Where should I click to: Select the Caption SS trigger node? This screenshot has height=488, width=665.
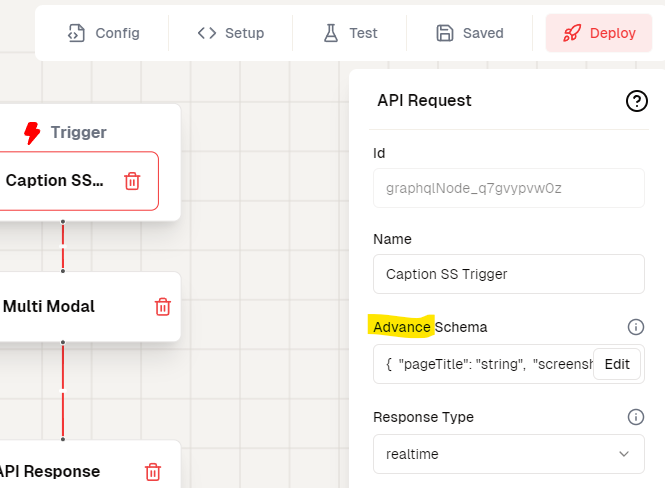(55, 181)
